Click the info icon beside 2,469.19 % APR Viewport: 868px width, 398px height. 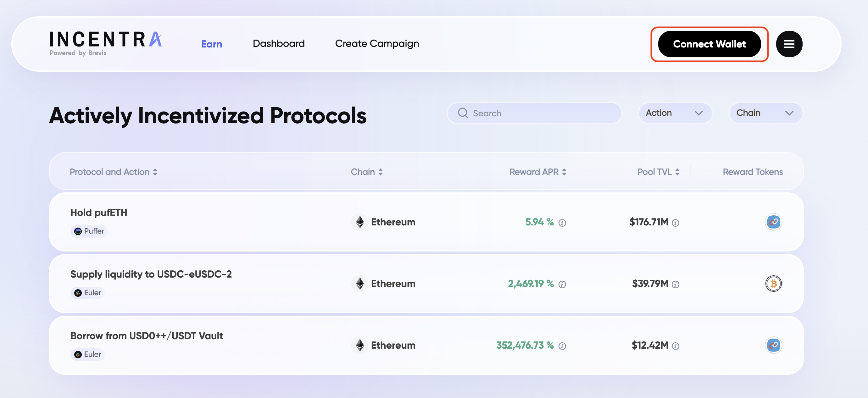[x=562, y=285]
